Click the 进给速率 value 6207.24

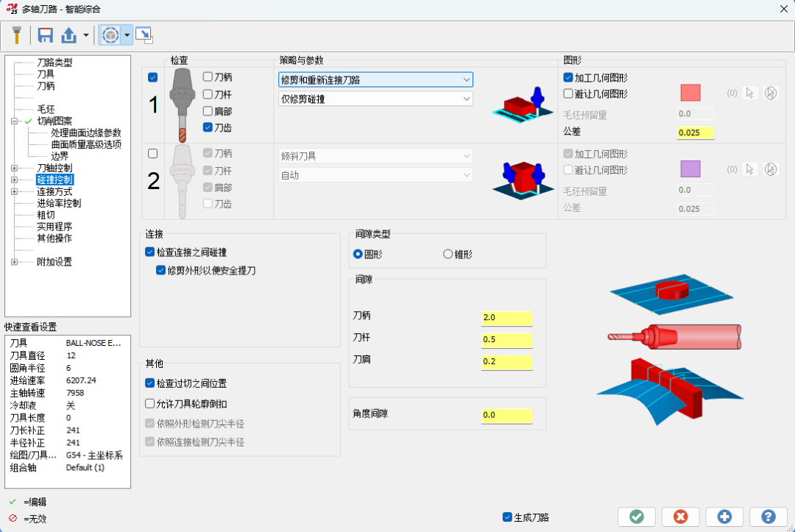81,380
